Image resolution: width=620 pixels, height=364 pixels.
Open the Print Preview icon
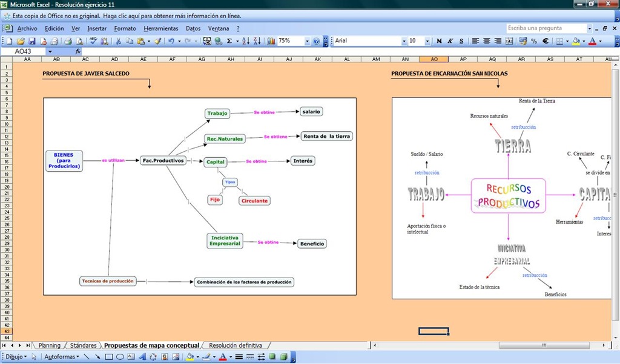click(79, 41)
